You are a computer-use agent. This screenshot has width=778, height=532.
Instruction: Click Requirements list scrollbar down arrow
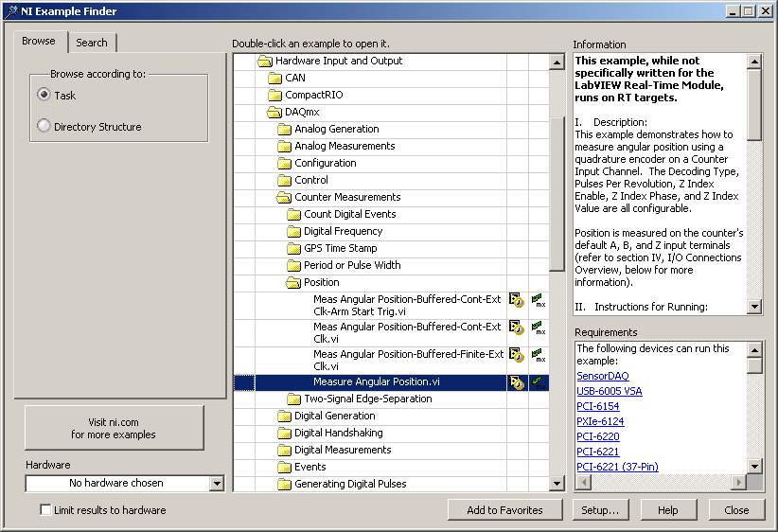[754, 466]
